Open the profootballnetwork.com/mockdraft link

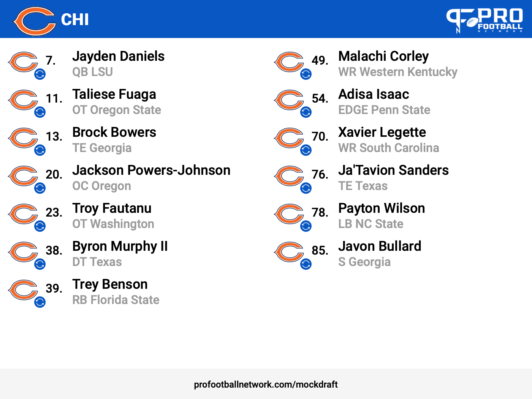[266, 385]
